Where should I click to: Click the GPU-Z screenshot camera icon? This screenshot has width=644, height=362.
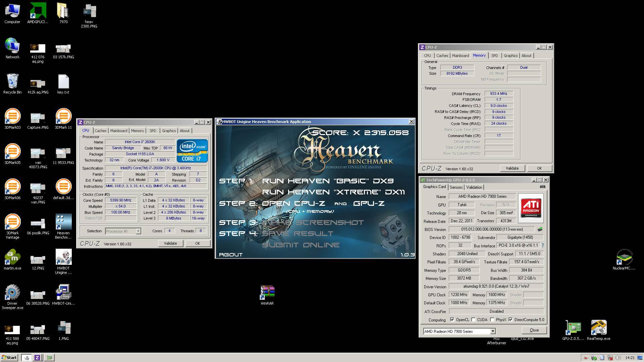point(543,187)
